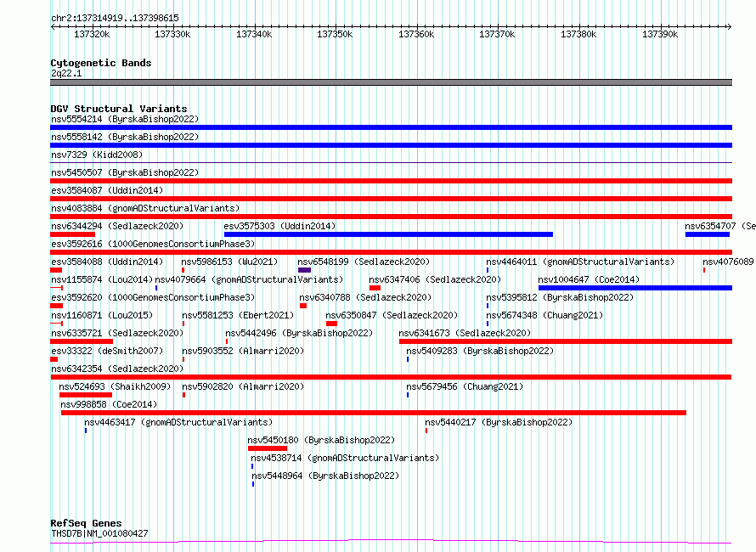Viewport: 756px width, 552px height.
Task: Click the left arrow end of the ruler
Action: tap(53, 26)
